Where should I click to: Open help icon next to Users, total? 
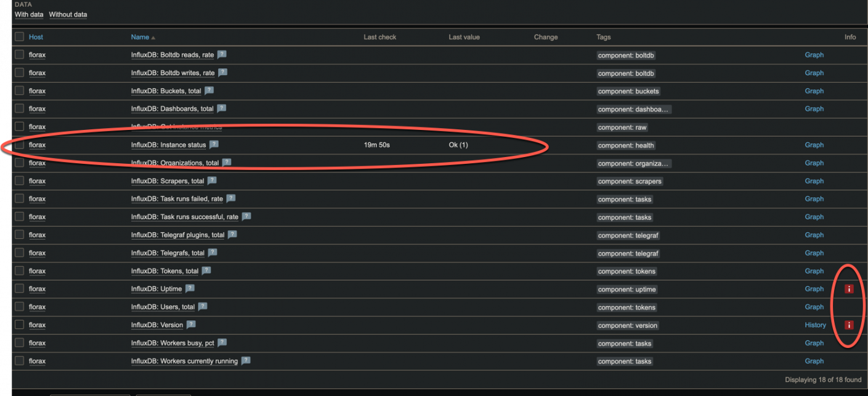(x=203, y=306)
